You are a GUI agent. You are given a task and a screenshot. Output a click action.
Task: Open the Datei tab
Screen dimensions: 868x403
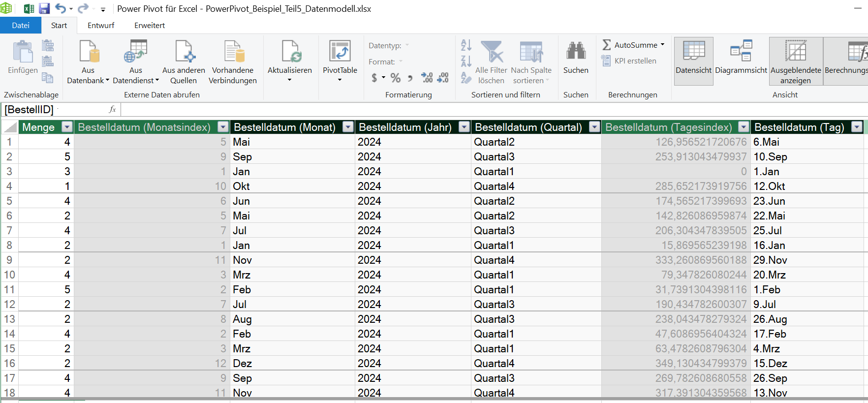click(x=21, y=26)
